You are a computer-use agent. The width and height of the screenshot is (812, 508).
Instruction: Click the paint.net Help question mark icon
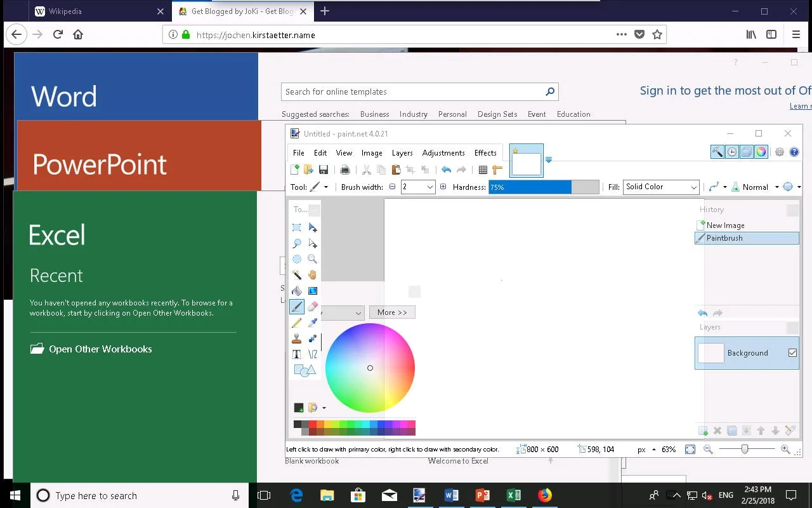coord(794,152)
